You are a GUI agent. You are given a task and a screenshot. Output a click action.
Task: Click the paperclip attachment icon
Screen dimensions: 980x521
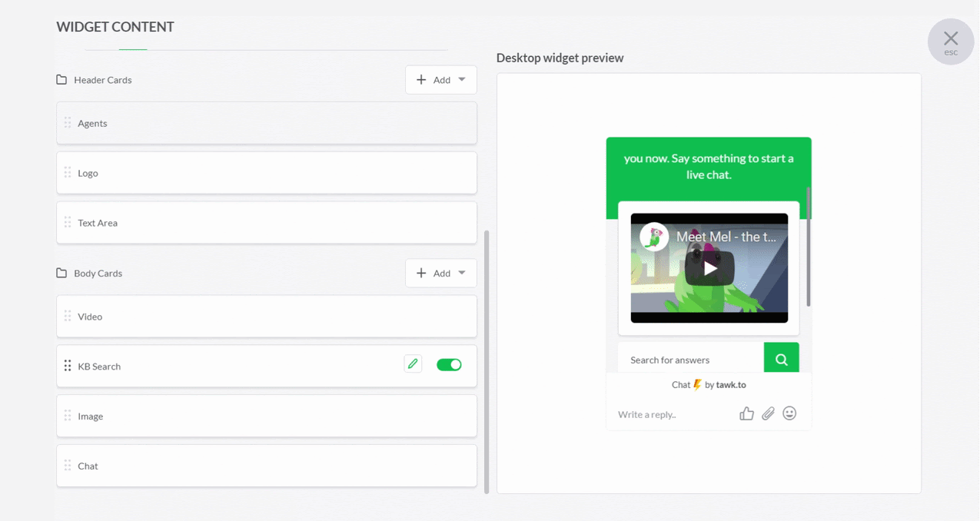tap(768, 414)
